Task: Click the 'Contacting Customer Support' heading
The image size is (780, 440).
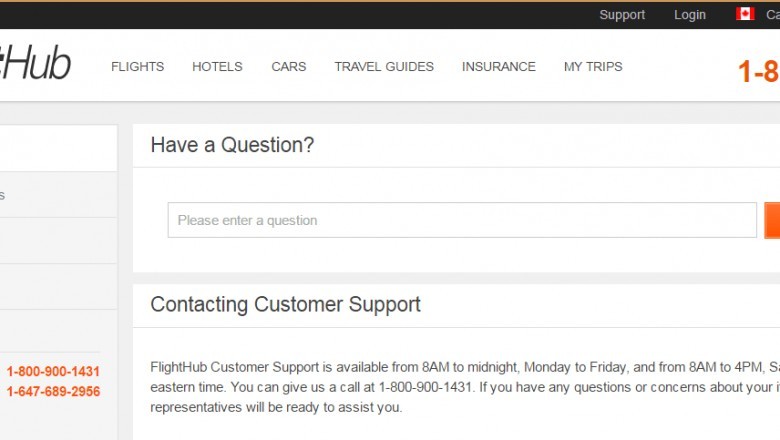Action: [x=285, y=304]
